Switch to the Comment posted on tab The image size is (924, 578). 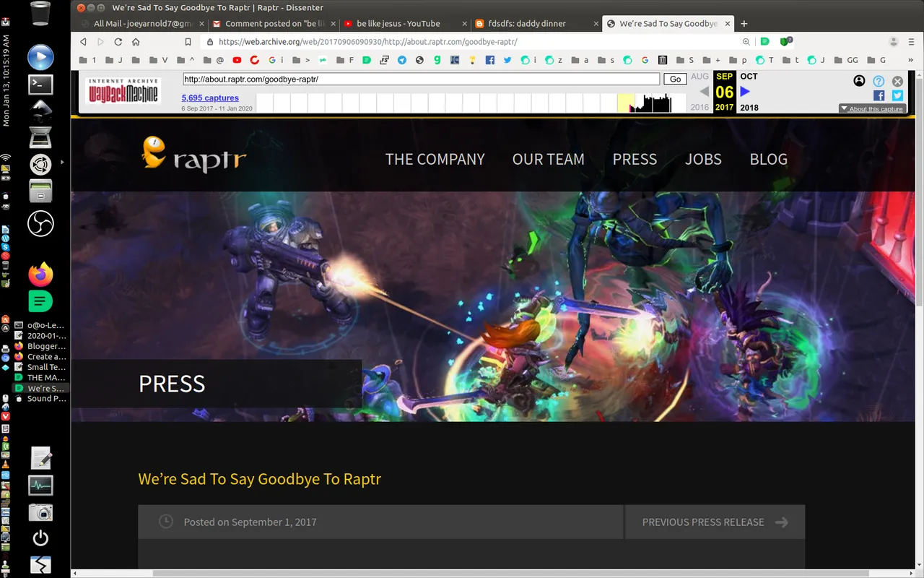click(x=274, y=23)
